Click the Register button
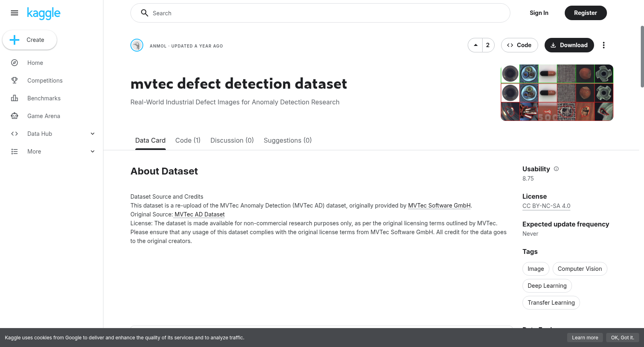 [x=586, y=13]
